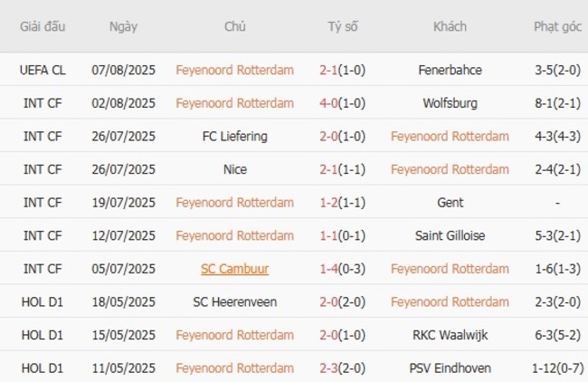Click the "Phạt góc" column header
The width and height of the screenshot is (588, 382).
pyautogui.click(x=557, y=26)
